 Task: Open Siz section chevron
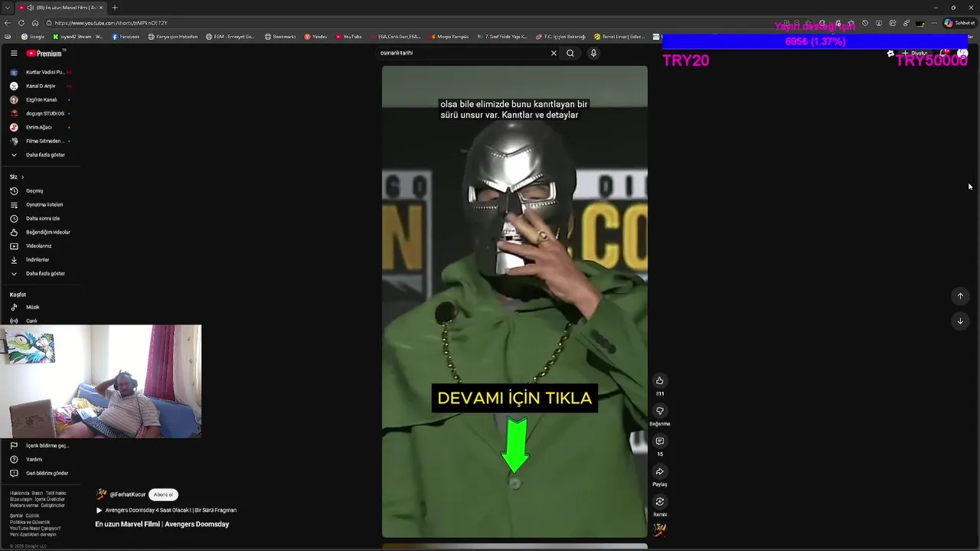22,177
